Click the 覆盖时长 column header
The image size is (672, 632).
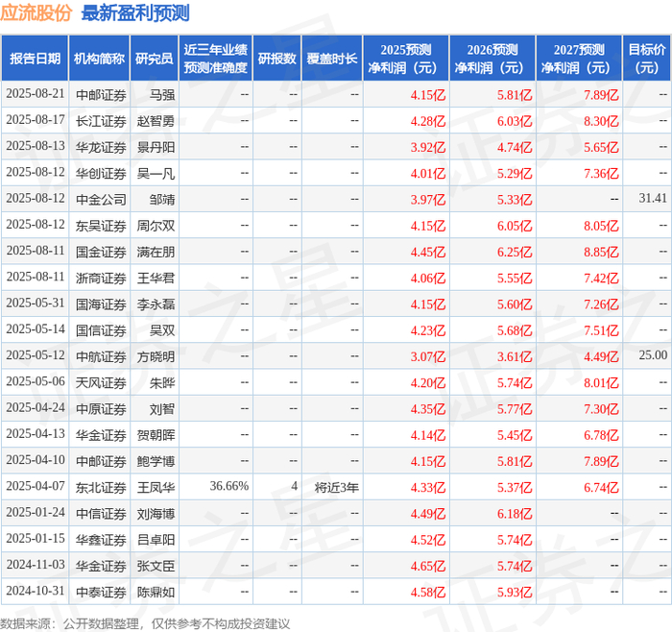click(x=332, y=59)
